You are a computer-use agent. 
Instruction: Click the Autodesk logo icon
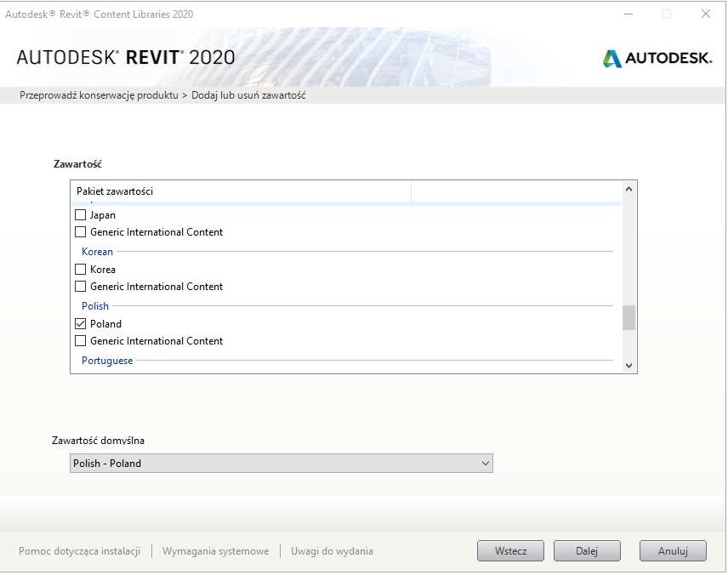[612, 58]
